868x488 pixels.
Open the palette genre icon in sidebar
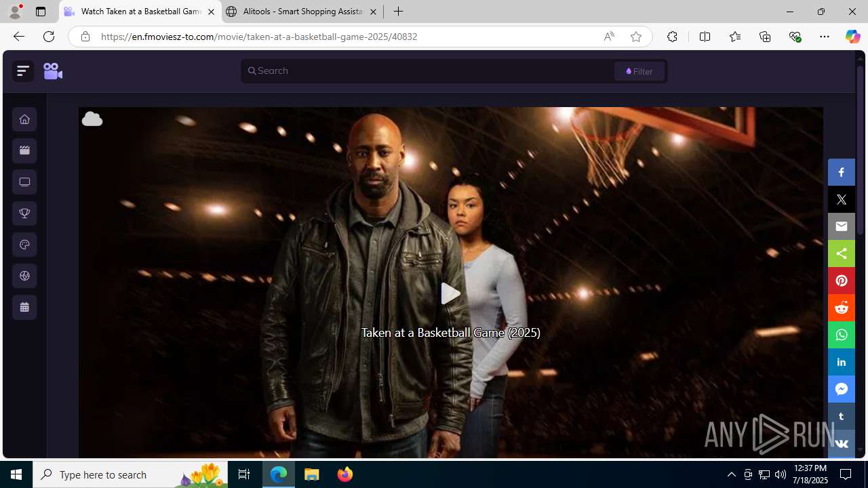[24, 245]
